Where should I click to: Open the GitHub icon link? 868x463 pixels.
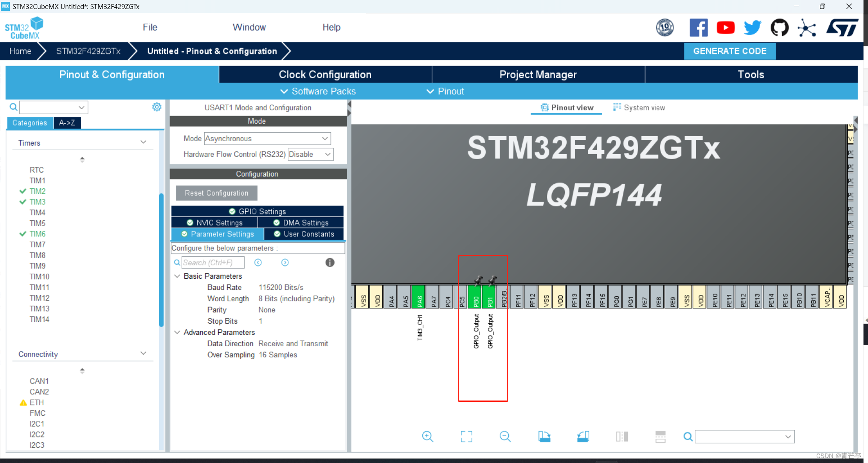[779, 28]
